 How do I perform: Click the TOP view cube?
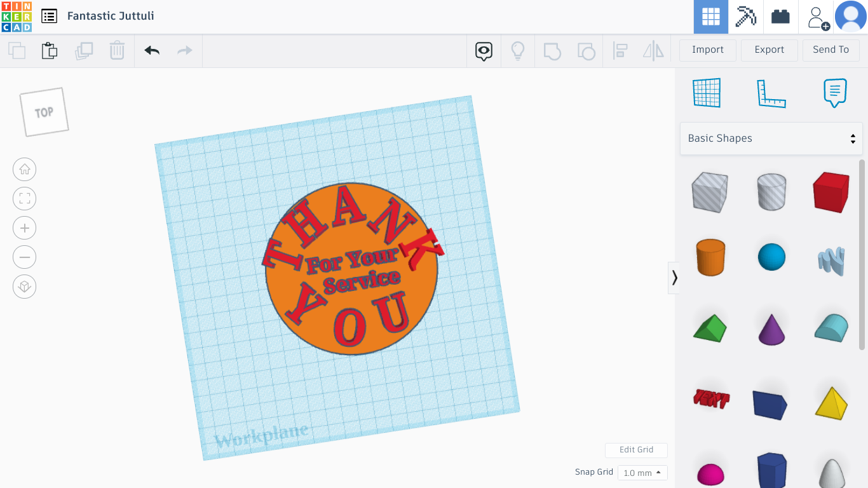click(44, 112)
